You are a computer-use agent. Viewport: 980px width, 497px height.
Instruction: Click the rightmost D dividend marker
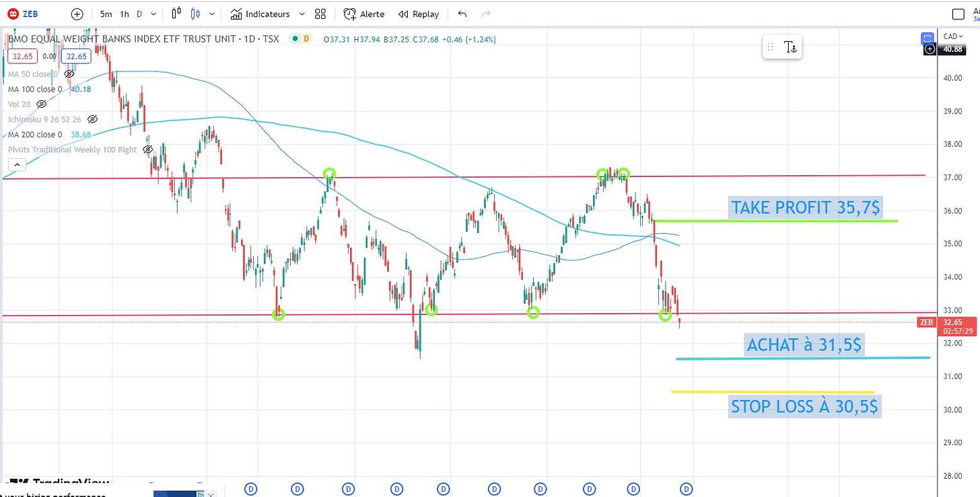687,488
